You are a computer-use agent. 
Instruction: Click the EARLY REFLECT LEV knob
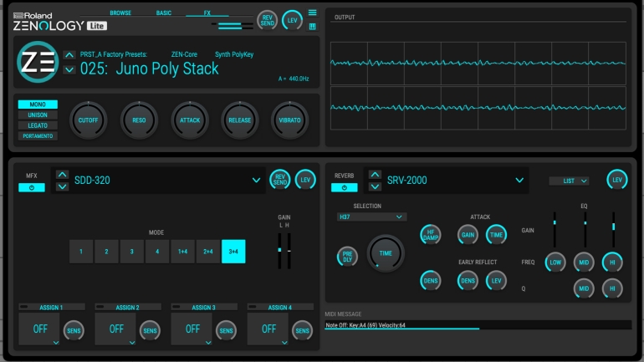coord(496,281)
